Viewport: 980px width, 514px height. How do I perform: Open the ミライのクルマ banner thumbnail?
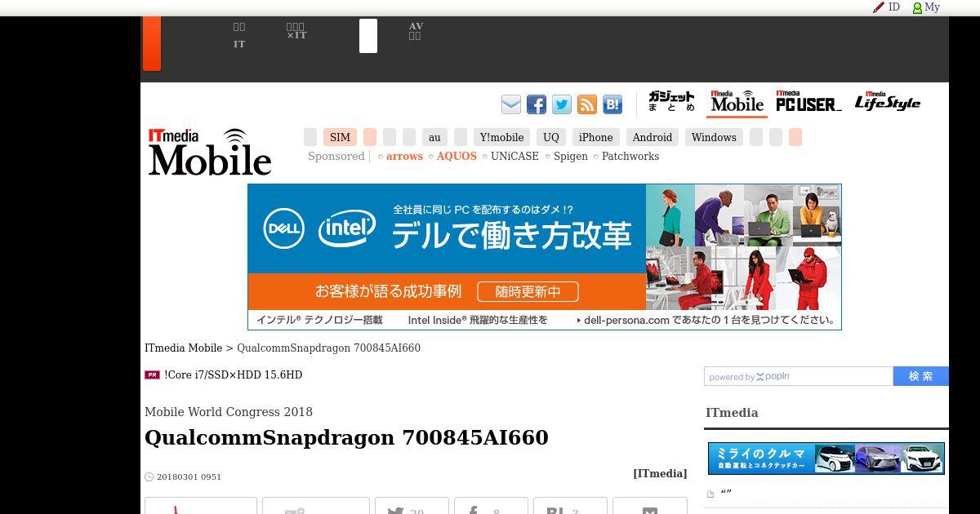tap(826, 459)
